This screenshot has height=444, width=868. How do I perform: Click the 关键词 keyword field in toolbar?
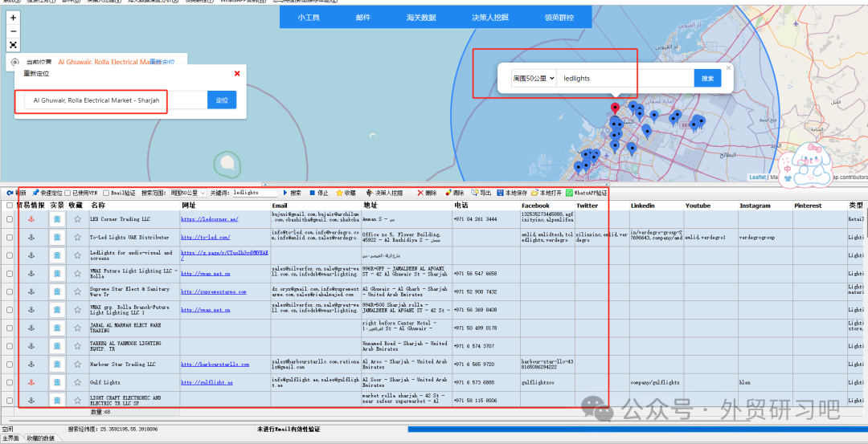coord(256,193)
